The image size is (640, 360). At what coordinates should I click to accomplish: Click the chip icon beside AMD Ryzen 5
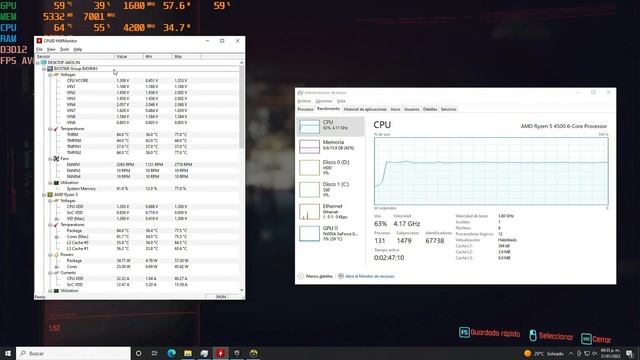[x=50, y=195]
